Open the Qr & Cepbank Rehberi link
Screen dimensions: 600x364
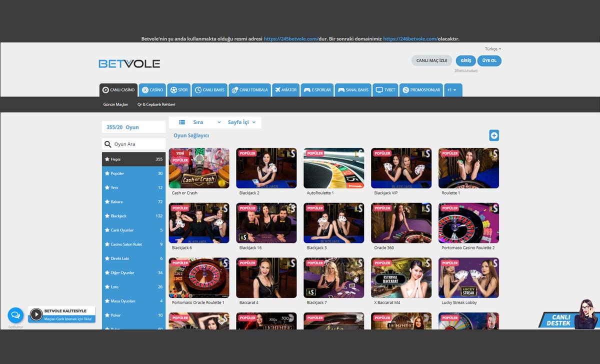pos(156,104)
